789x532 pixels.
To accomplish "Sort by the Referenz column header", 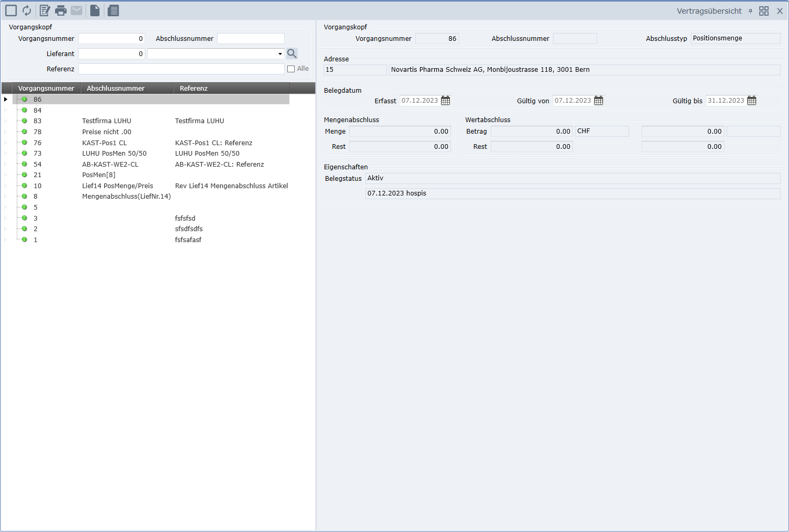I will coord(193,88).
